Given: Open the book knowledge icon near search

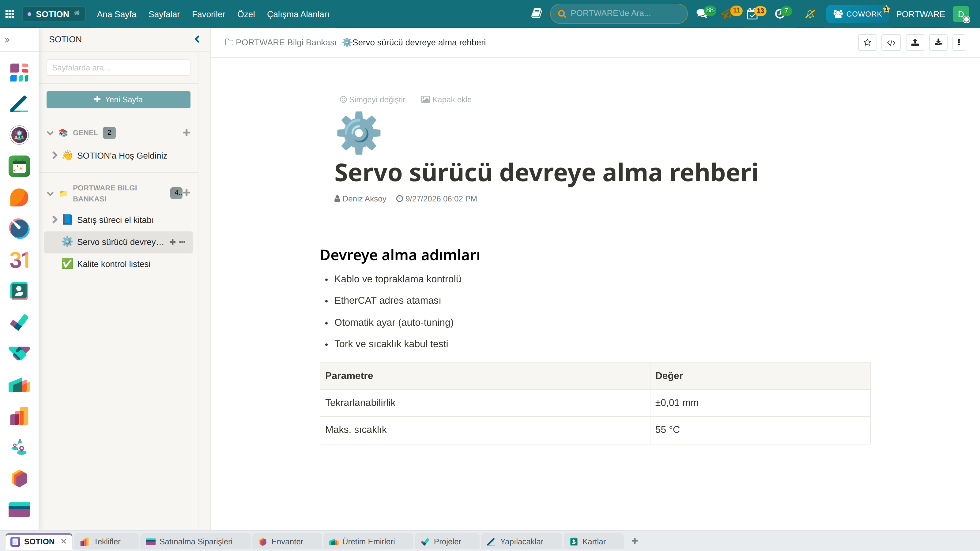Looking at the screenshot, I should tap(537, 14).
